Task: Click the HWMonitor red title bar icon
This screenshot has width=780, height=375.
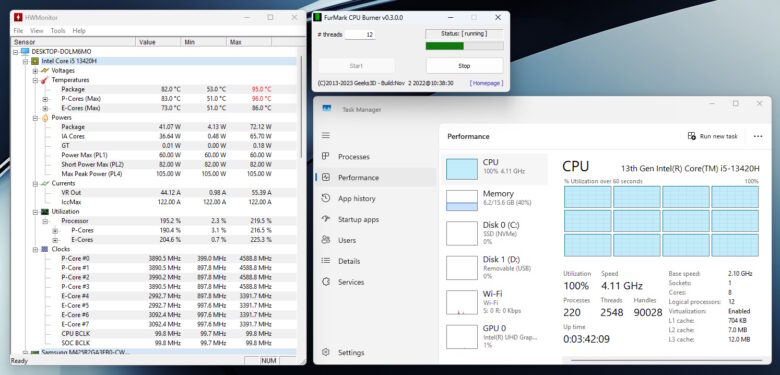Action: tap(18, 17)
